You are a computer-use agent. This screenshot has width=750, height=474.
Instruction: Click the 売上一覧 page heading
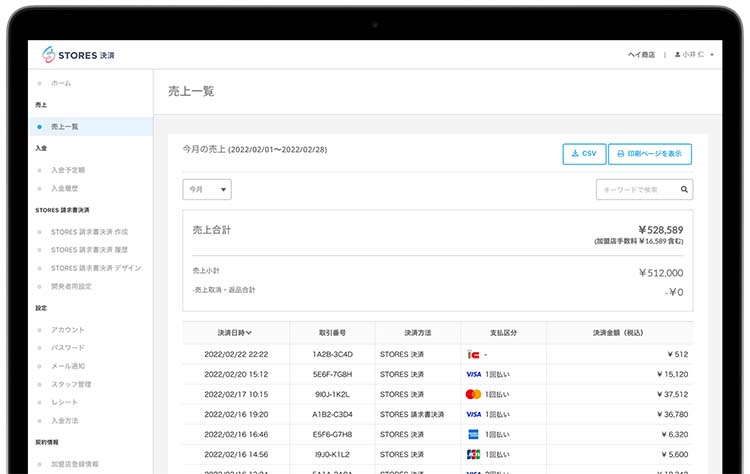[191, 91]
